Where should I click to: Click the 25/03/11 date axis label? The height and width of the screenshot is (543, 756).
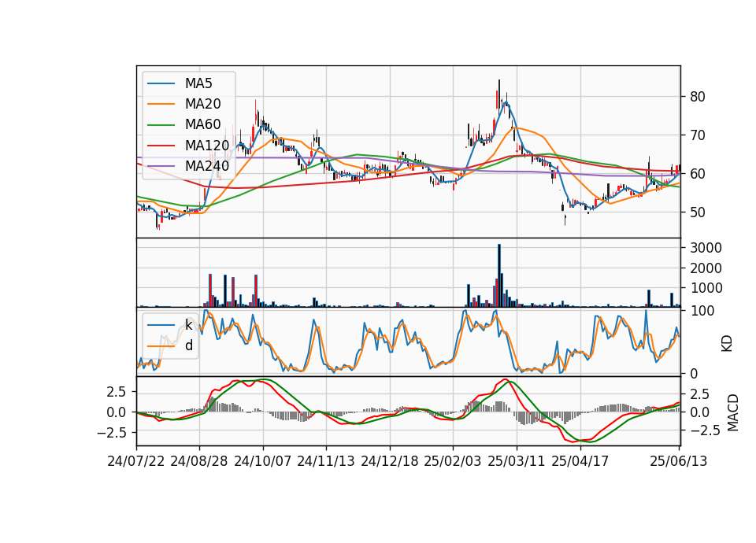(x=517, y=461)
